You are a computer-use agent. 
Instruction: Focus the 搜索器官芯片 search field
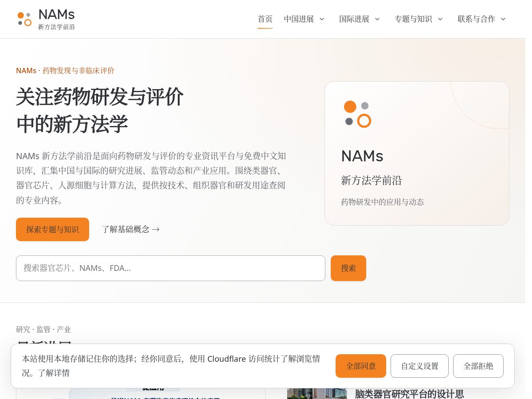pyautogui.click(x=171, y=268)
